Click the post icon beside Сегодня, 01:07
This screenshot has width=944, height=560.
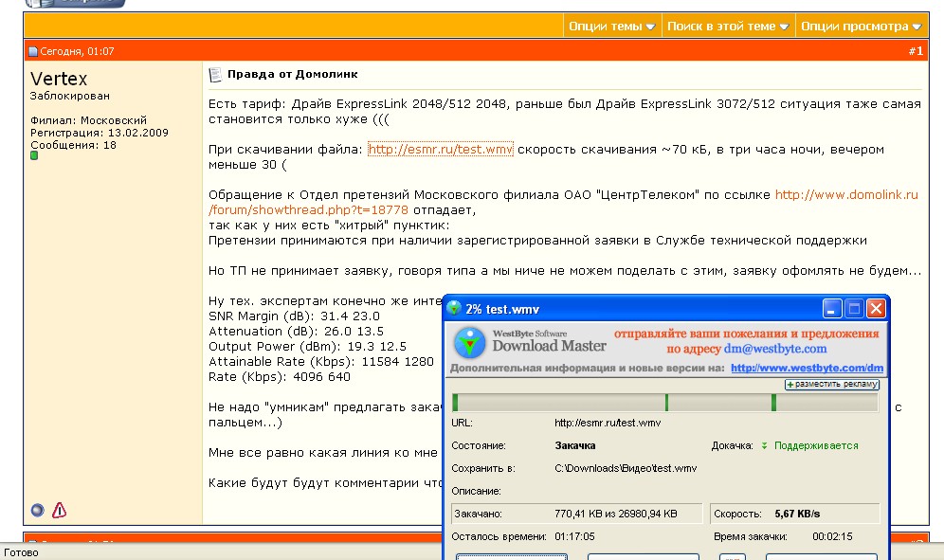33,52
